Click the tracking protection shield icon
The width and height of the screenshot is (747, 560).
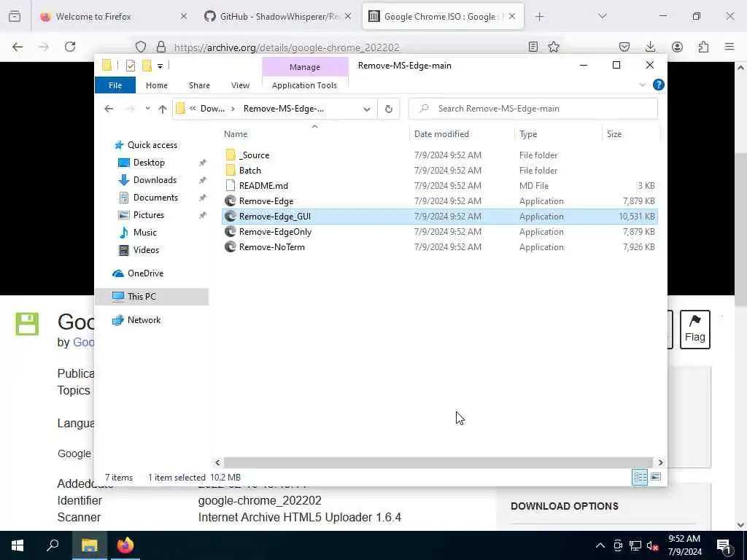(141, 47)
